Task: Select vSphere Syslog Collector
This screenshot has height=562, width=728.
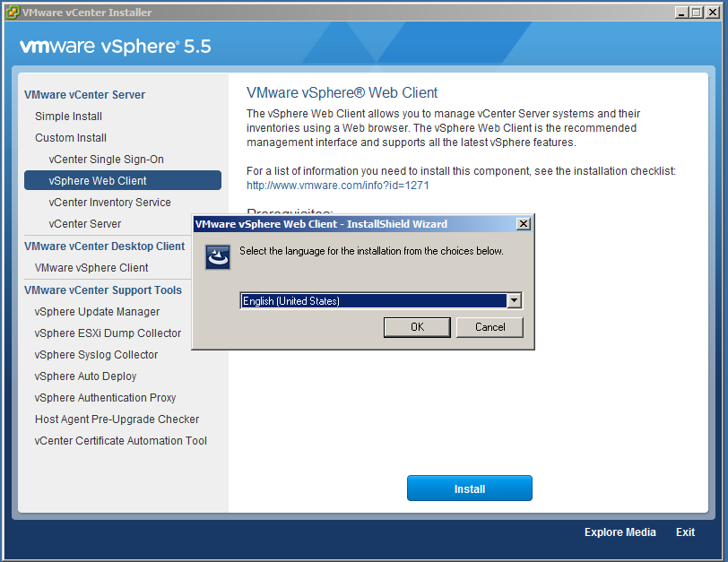Action: [x=96, y=355]
